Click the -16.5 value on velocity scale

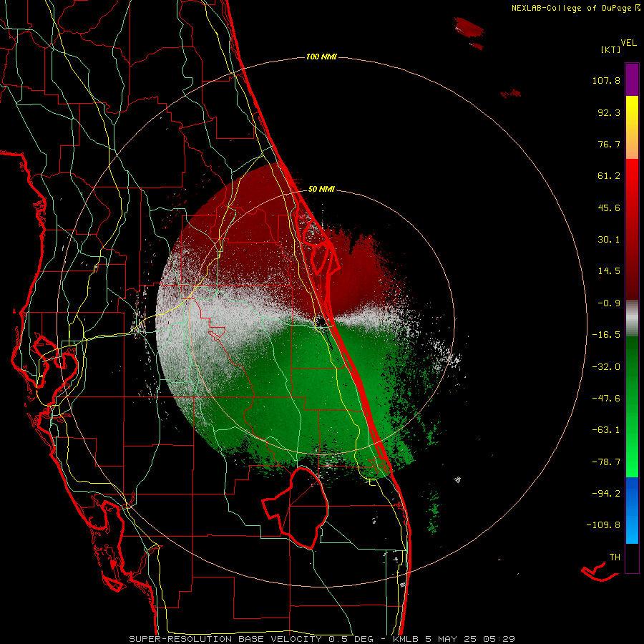[x=606, y=335]
